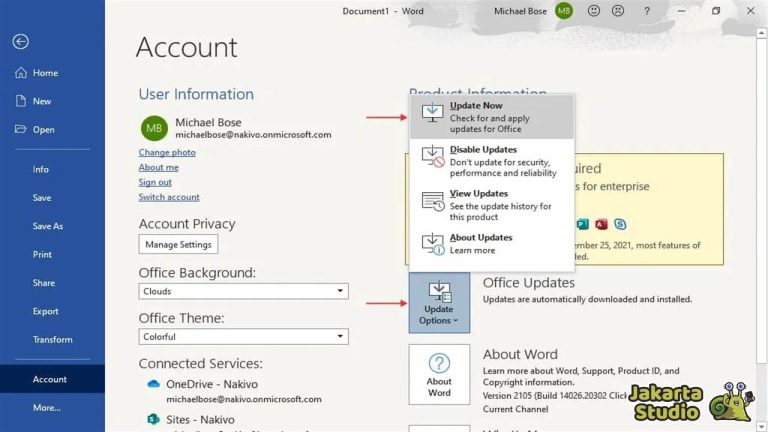Click the MB avatar in title bar
This screenshot has height=432, width=768.
coord(564,11)
